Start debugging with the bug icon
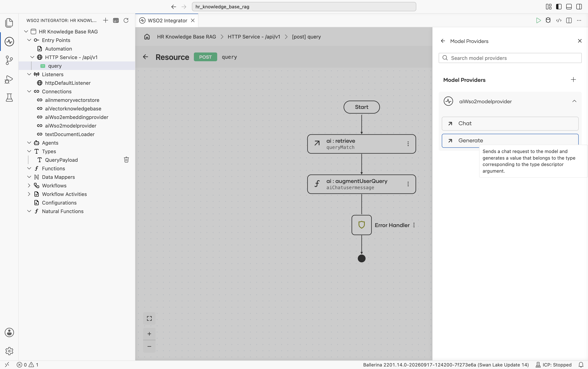Image resolution: width=588 pixels, height=369 pixels. coord(548,20)
